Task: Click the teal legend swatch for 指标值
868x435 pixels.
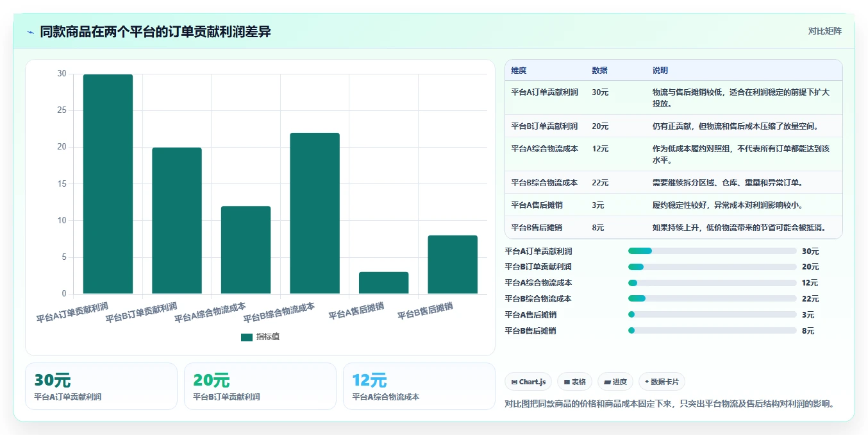Action: (x=246, y=337)
